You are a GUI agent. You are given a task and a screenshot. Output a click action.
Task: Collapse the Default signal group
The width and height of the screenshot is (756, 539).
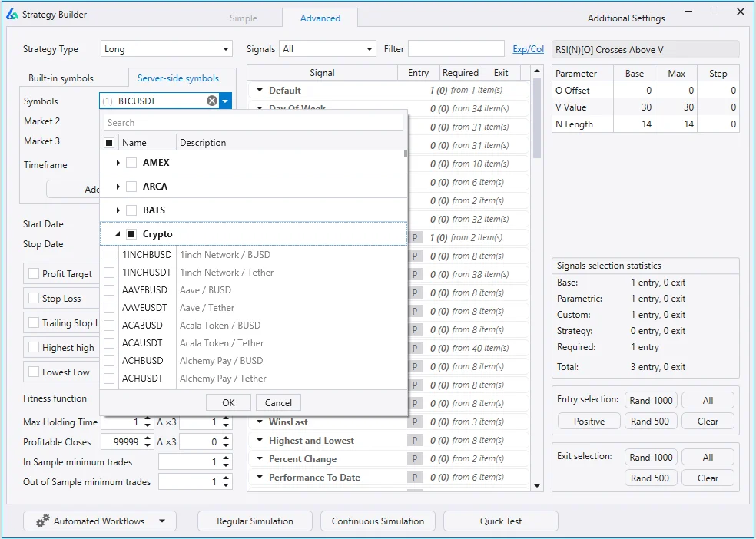click(260, 90)
